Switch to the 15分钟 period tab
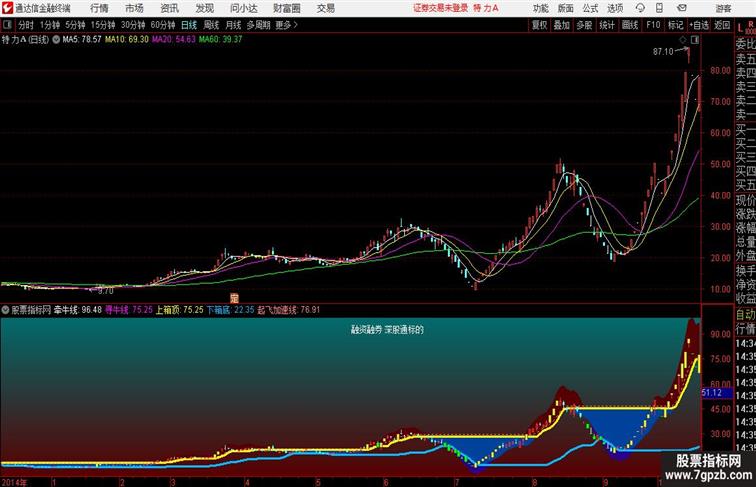The height and width of the screenshot is (487, 756). pyautogui.click(x=103, y=25)
